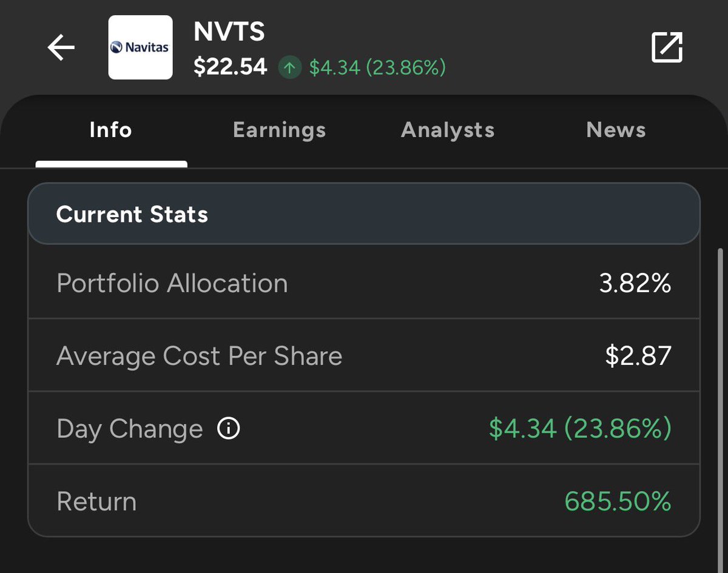Click the Return row label
The width and height of the screenshot is (728, 573).
point(96,501)
